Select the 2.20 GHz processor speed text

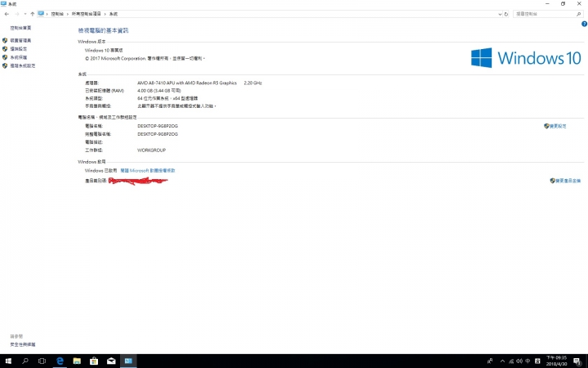click(252, 83)
